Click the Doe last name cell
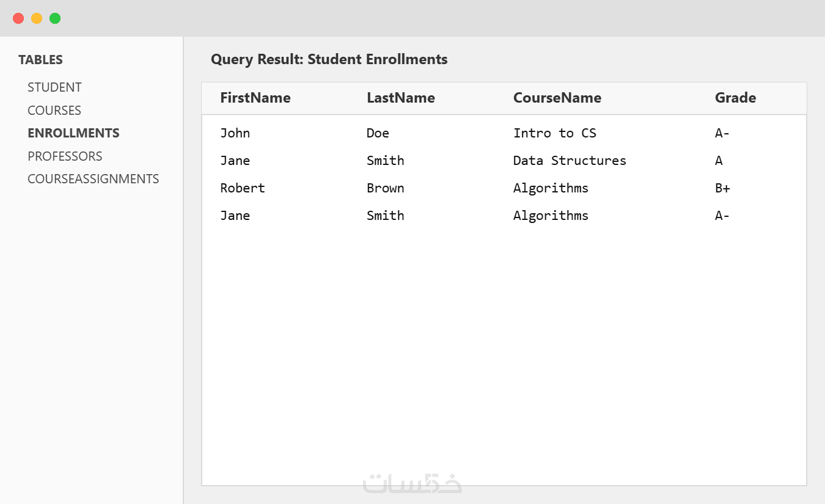Viewport: 825px width, 504px height. 378,133
